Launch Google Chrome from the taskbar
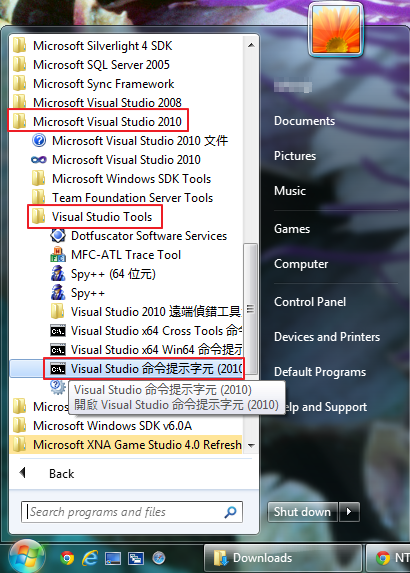Image resolution: width=410 pixels, height=573 pixels. (x=67, y=558)
